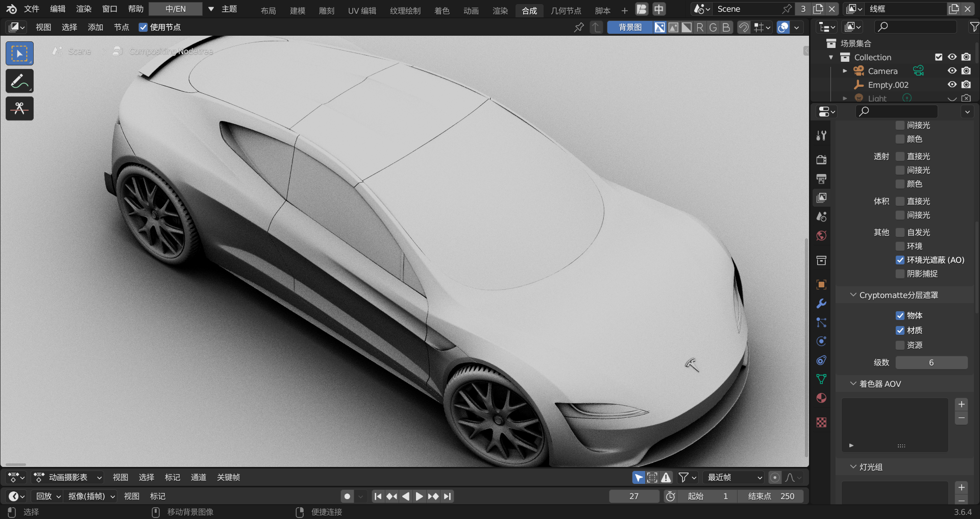Open the Object properties tab
This screenshot has height=519, width=980.
(821, 285)
